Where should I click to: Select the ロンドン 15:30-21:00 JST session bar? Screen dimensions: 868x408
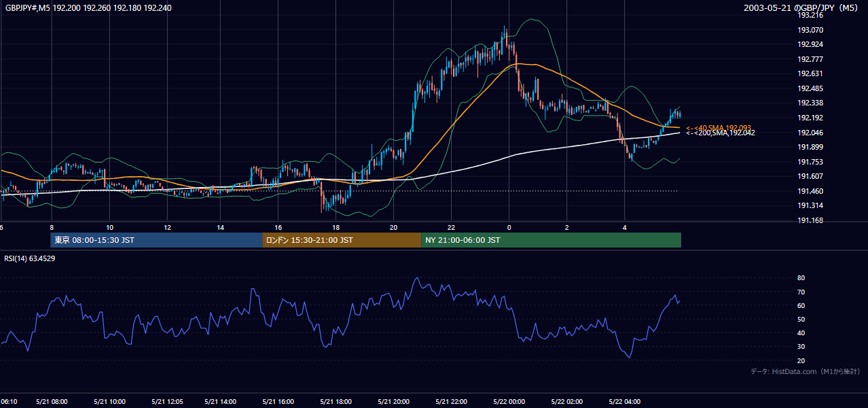[342, 240]
